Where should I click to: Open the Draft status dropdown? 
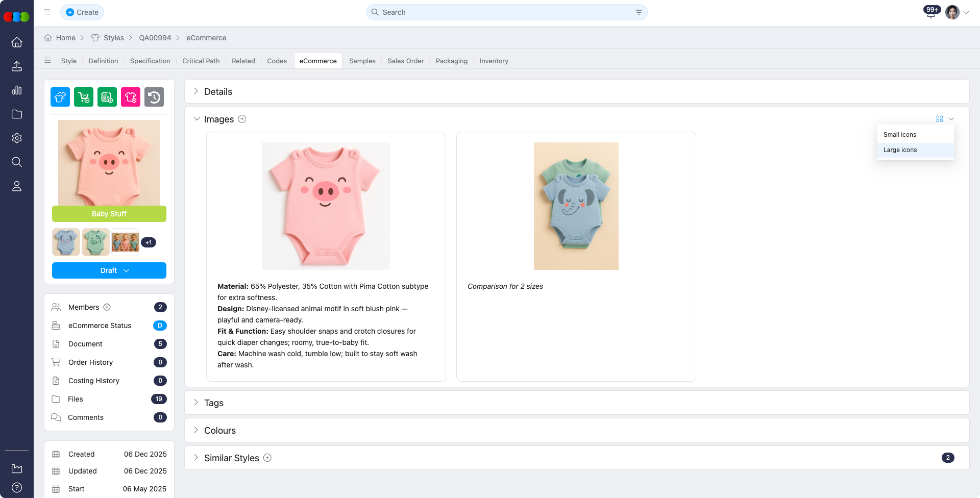[109, 270]
